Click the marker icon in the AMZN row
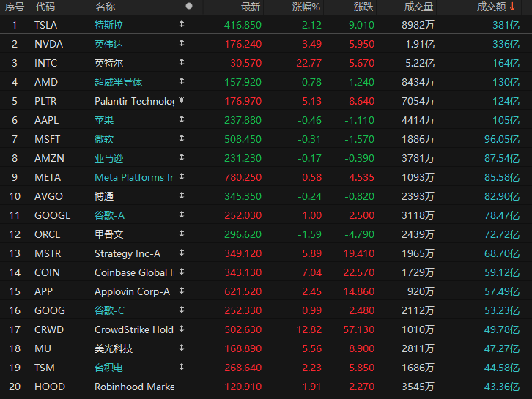 (x=182, y=157)
